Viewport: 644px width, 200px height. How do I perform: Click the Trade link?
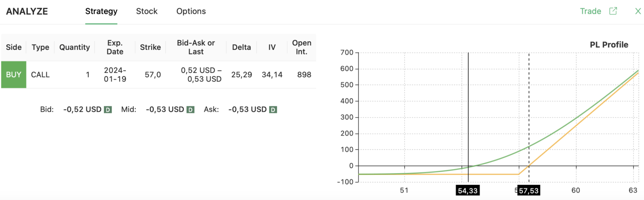[590, 11]
